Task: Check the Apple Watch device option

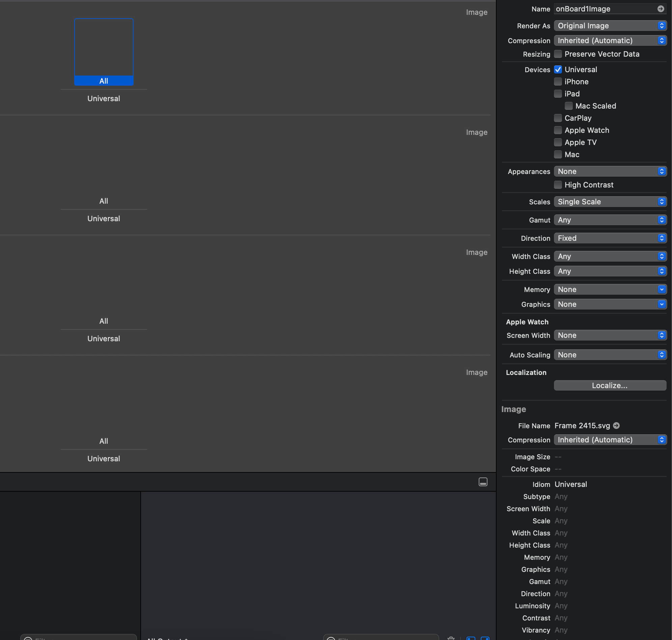Action: (x=558, y=130)
